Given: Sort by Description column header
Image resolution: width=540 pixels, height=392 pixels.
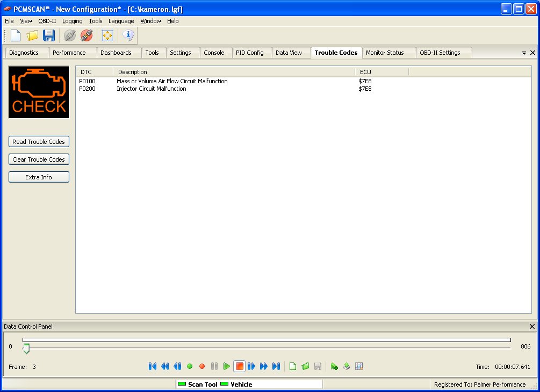Looking at the screenshot, I should 234,72.
